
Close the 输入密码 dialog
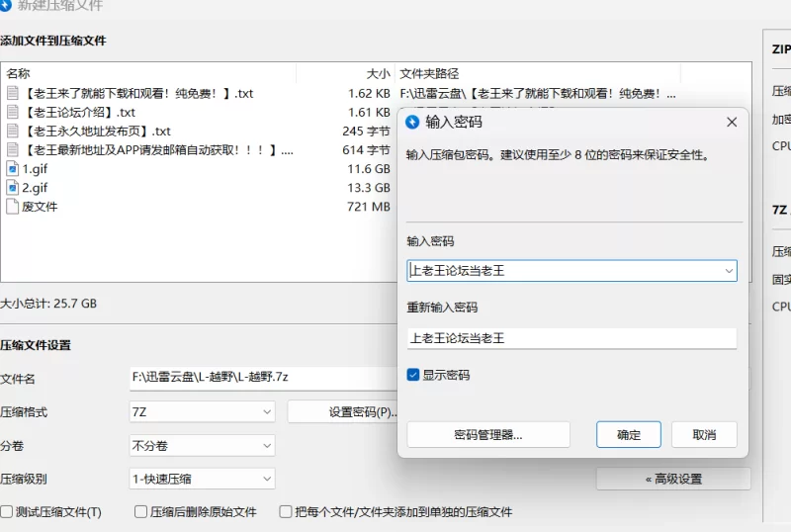(732, 122)
